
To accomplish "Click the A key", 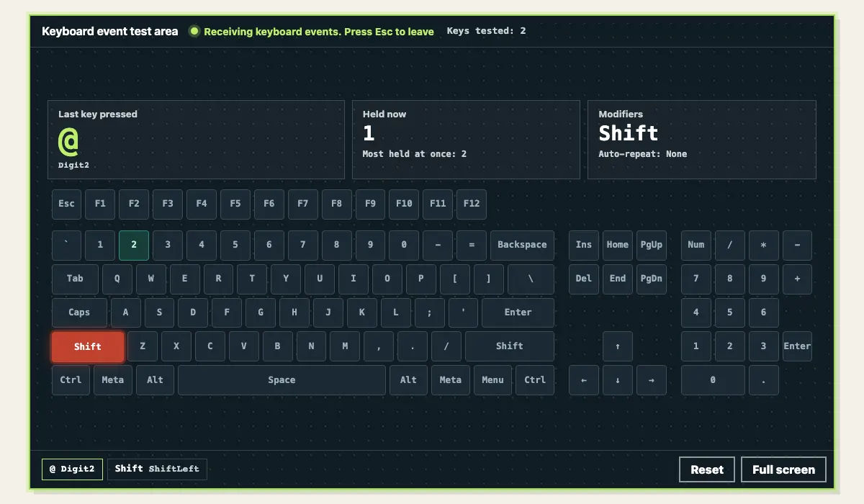I will [126, 312].
